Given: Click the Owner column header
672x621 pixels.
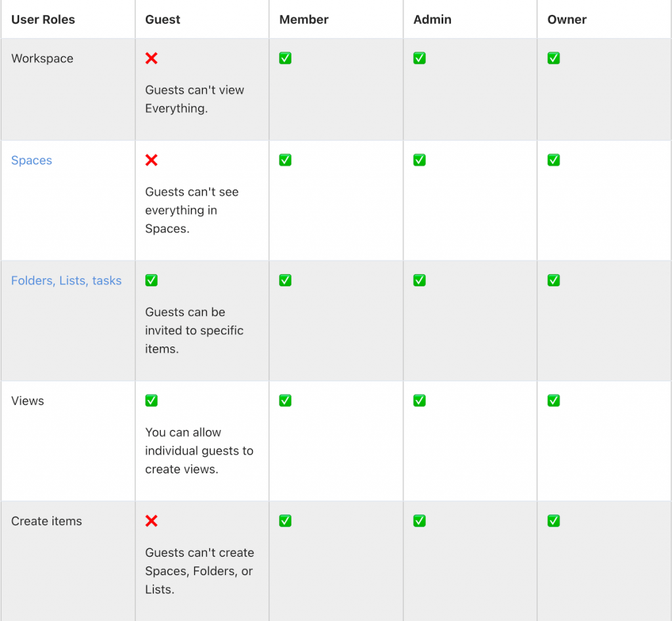Looking at the screenshot, I should pyautogui.click(x=567, y=20).
